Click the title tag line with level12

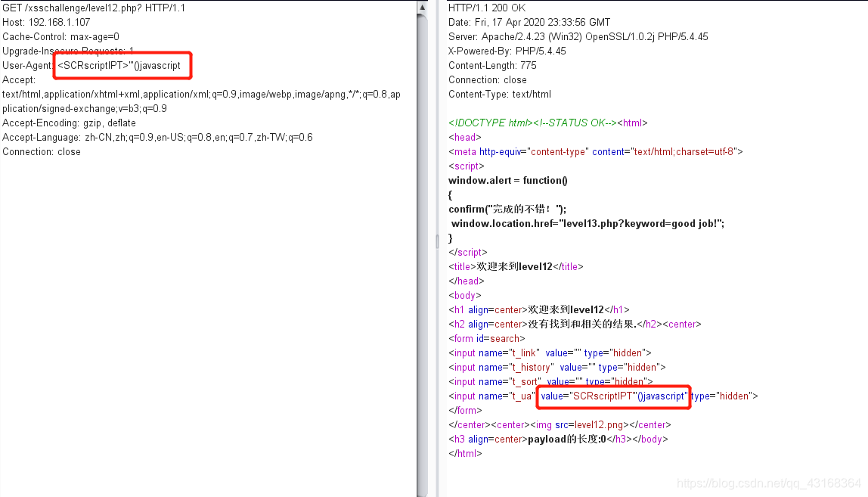click(x=516, y=267)
